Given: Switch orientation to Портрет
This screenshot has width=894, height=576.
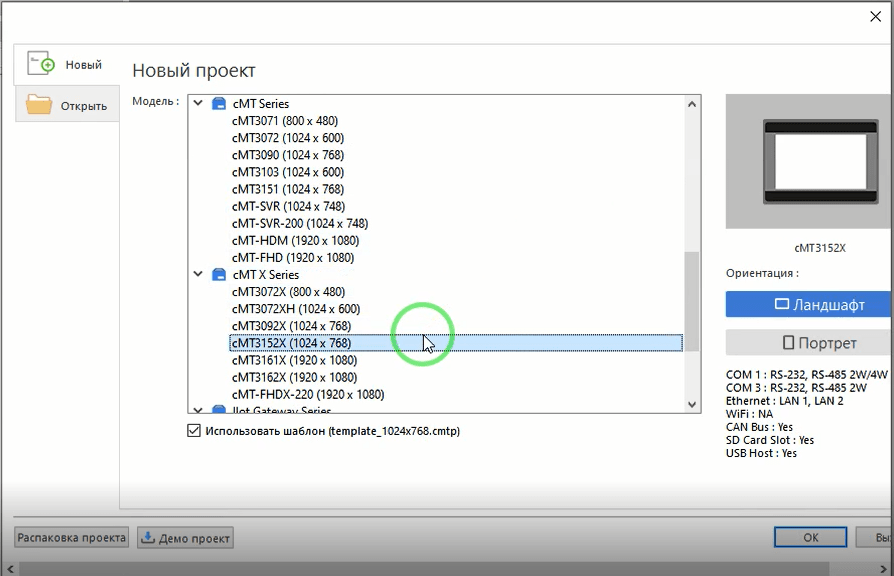Looking at the screenshot, I should tap(809, 343).
